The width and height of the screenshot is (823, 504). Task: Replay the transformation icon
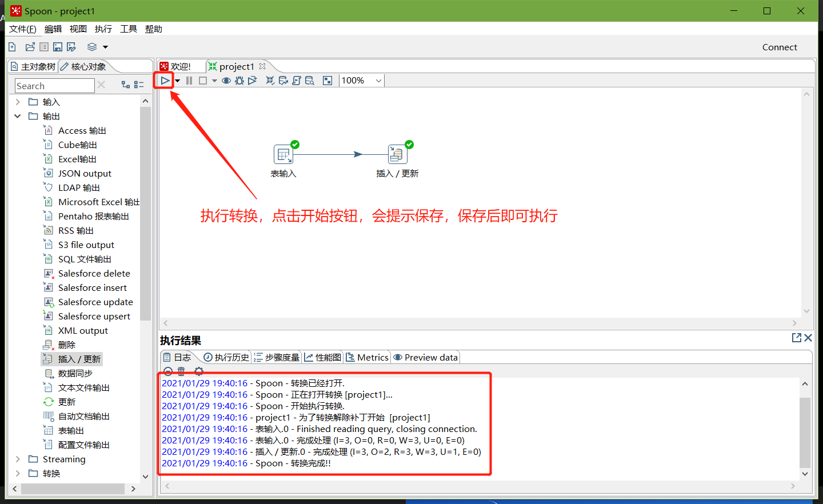click(x=252, y=81)
